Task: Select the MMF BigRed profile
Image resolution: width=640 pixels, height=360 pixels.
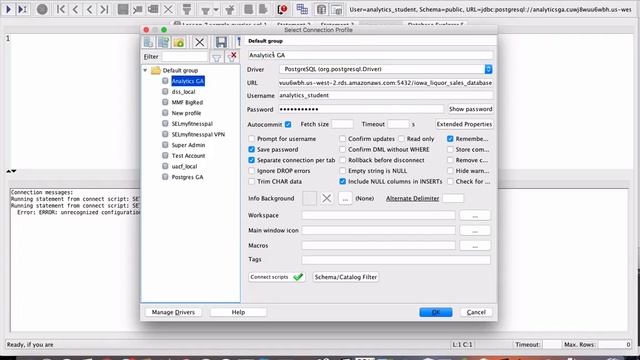Action: coord(187,102)
